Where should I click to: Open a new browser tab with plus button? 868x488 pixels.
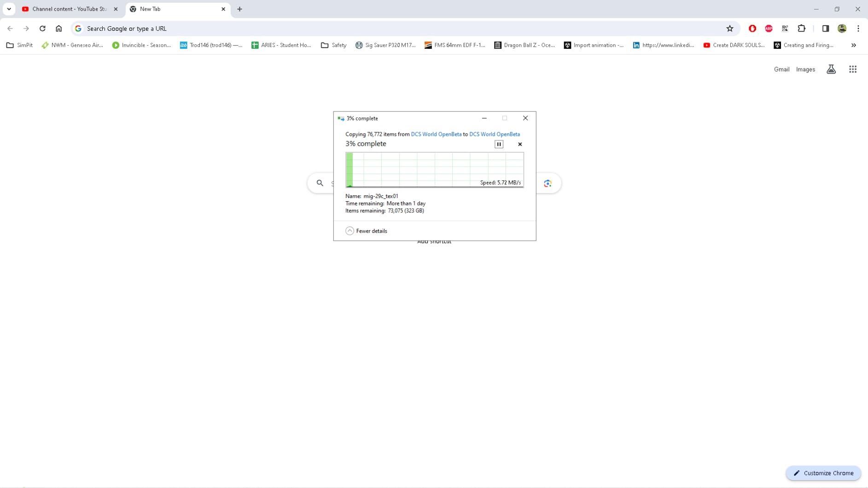[x=239, y=9]
